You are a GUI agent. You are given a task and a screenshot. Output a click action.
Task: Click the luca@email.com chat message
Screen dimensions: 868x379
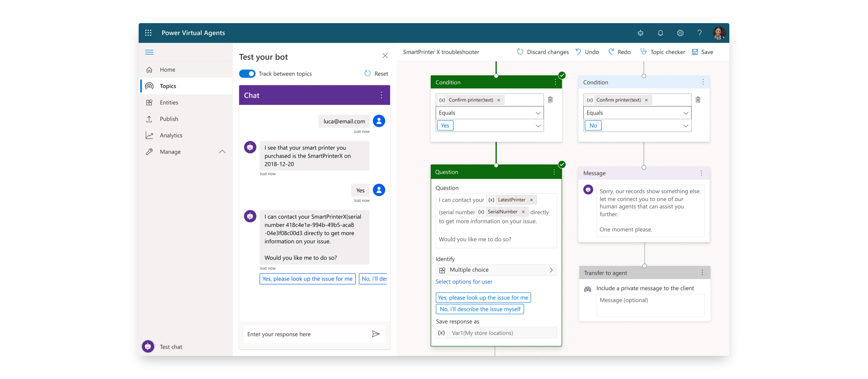click(x=344, y=121)
